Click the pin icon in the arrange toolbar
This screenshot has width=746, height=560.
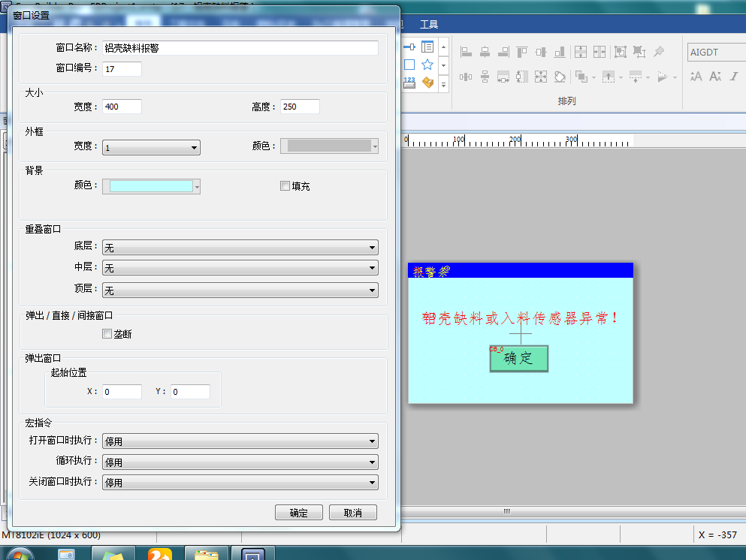[659, 52]
